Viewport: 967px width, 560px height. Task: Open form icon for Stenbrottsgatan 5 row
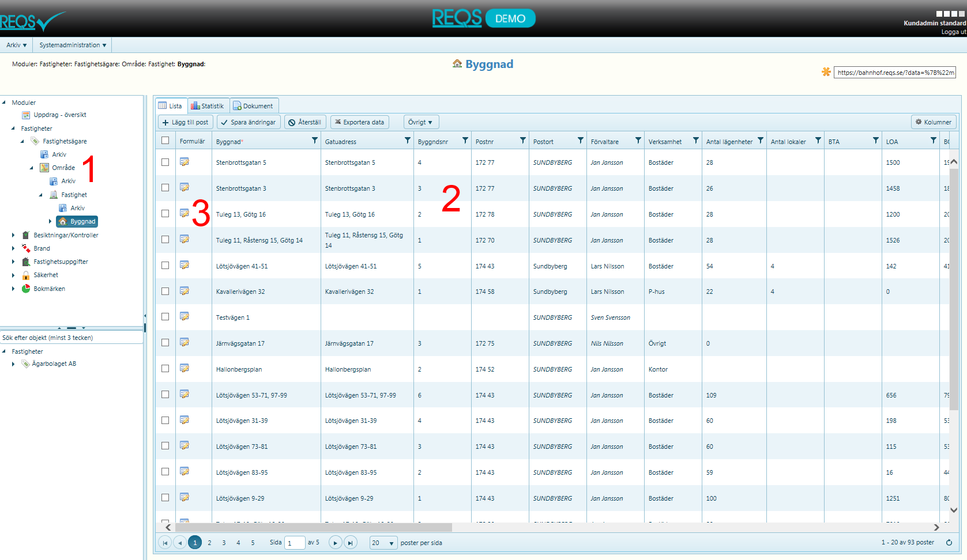tap(185, 162)
